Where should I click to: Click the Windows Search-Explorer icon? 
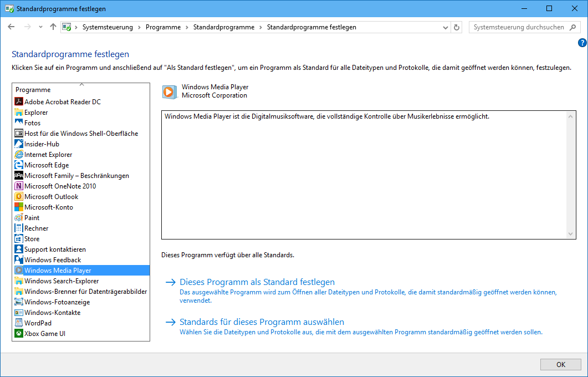(x=19, y=281)
